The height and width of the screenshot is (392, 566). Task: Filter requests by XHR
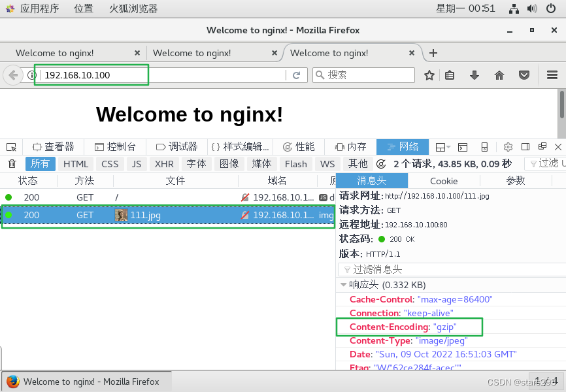tap(164, 164)
